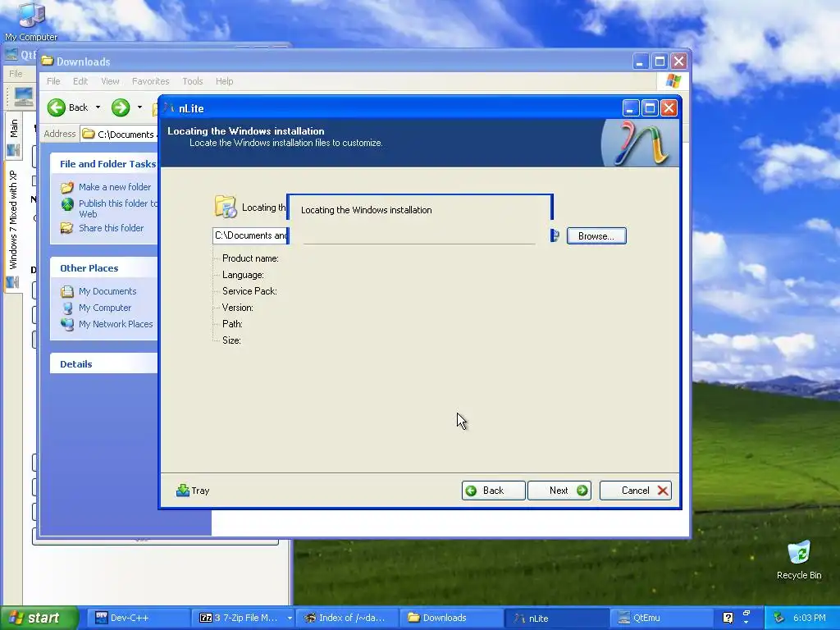The width and height of the screenshot is (840, 630).
Task: Click the Share this folder icon
Action: click(67, 228)
